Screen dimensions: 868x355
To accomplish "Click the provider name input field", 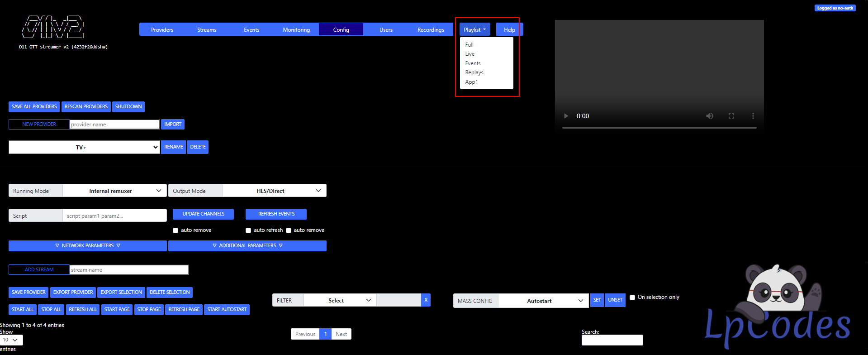I will 114,125.
